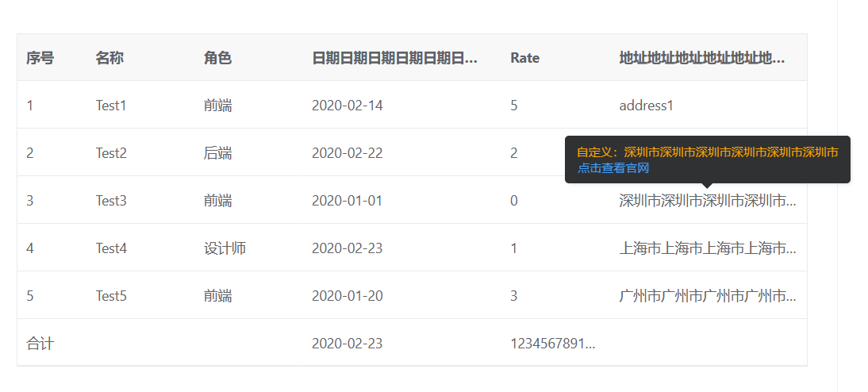Click the 2020-01-01 date cell
The width and height of the screenshot is (868, 392).
pos(347,201)
